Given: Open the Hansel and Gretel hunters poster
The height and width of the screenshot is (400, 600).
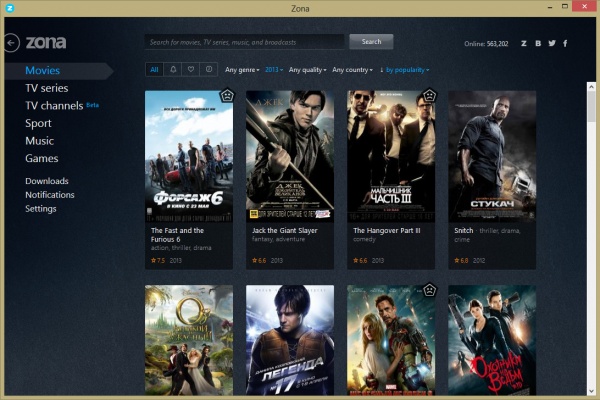Looking at the screenshot, I should 492,340.
